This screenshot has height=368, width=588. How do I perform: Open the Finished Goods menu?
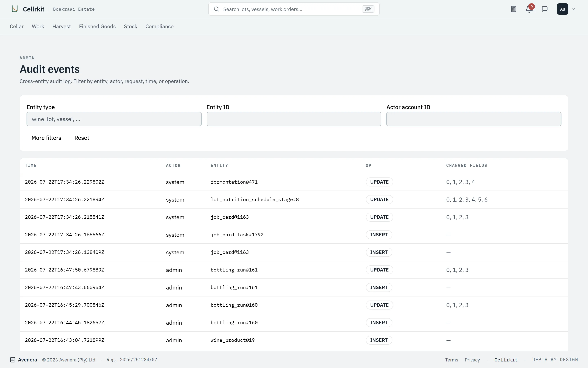pos(97,26)
